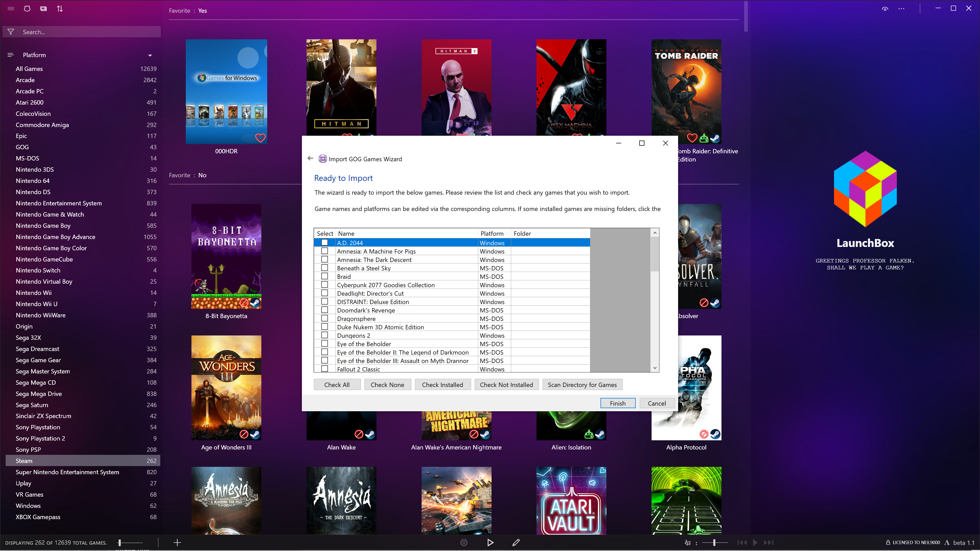Check the box for Fallout 2 Classic
This screenshot has height=551, width=980.
coord(325,369)
